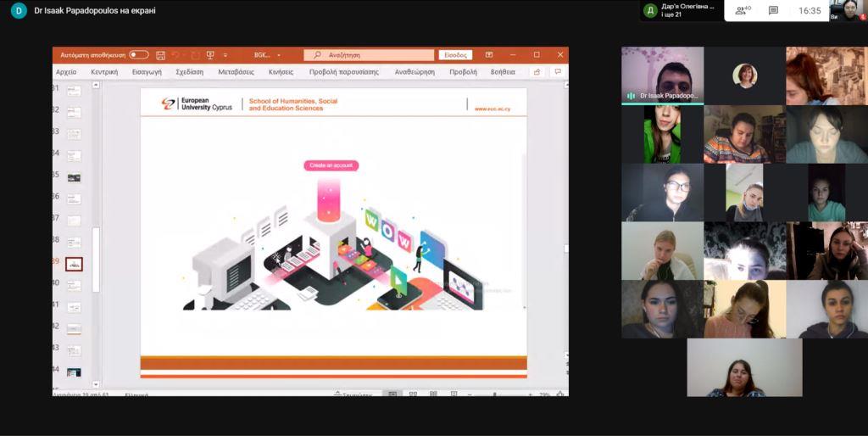This screenshot has width=868, height=436.
Task: Select normal view in the status bar
Action: [392, 394]
